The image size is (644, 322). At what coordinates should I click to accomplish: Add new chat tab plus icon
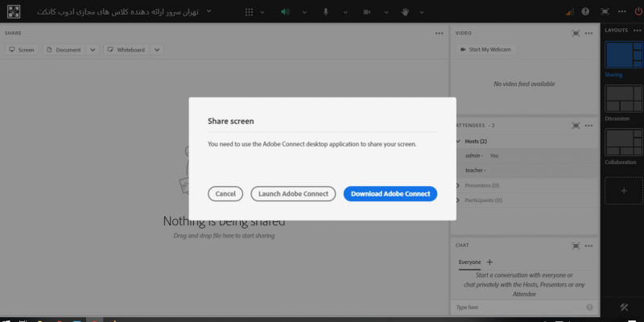point(490,262)
